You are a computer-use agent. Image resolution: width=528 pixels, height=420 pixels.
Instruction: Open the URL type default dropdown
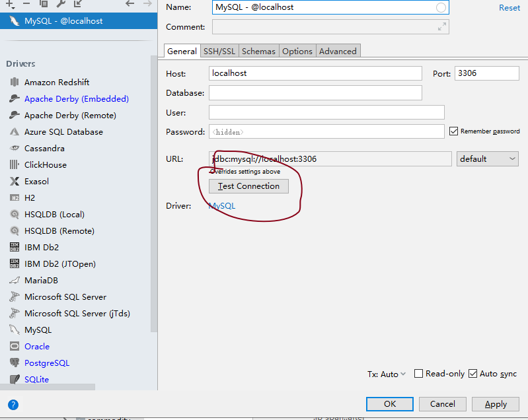(488, 159)
